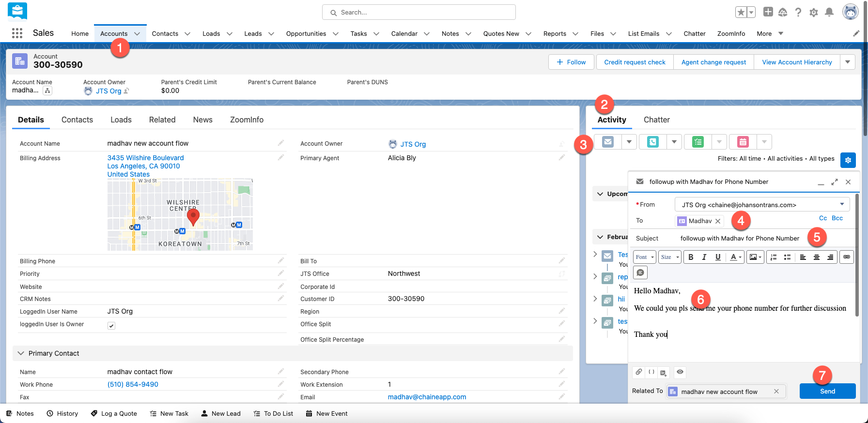868x423 pixels.
Task: Click Agent change request button
Action: 713,62
